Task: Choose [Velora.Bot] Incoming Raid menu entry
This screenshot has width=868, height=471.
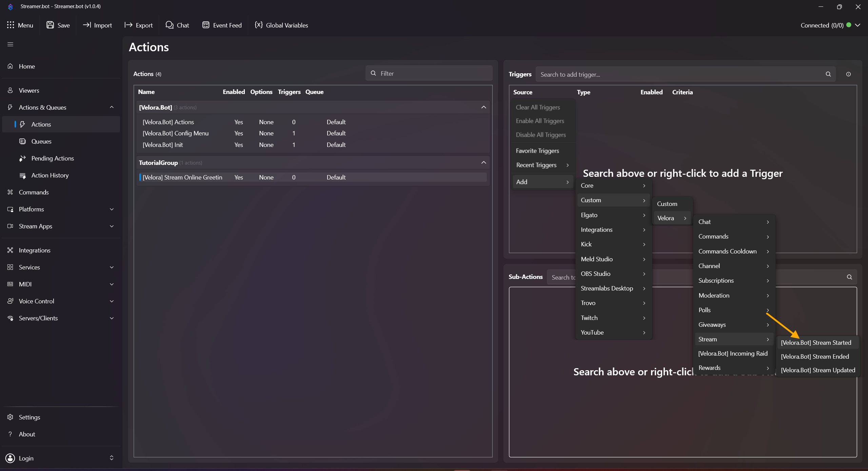Action: (733, 354)
